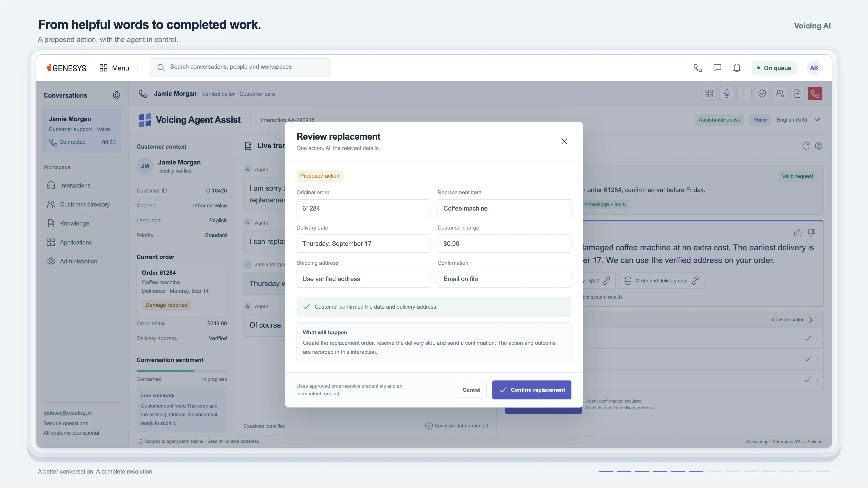Expand the English (US) language dropdown
The image size is (868, 488).
pos(799,120)
